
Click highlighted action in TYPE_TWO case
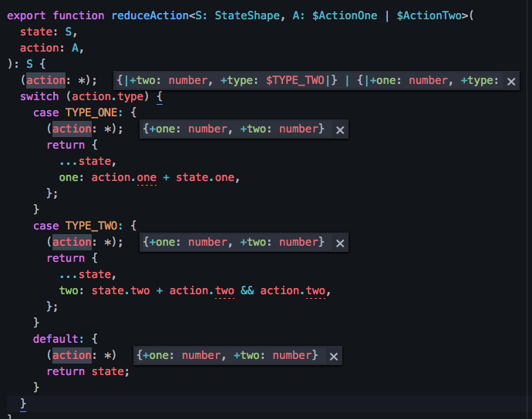tap(72, 242)
